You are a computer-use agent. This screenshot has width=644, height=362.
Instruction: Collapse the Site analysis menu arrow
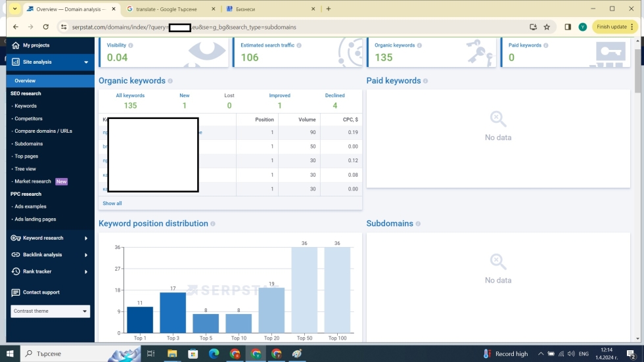pos(86,62)
